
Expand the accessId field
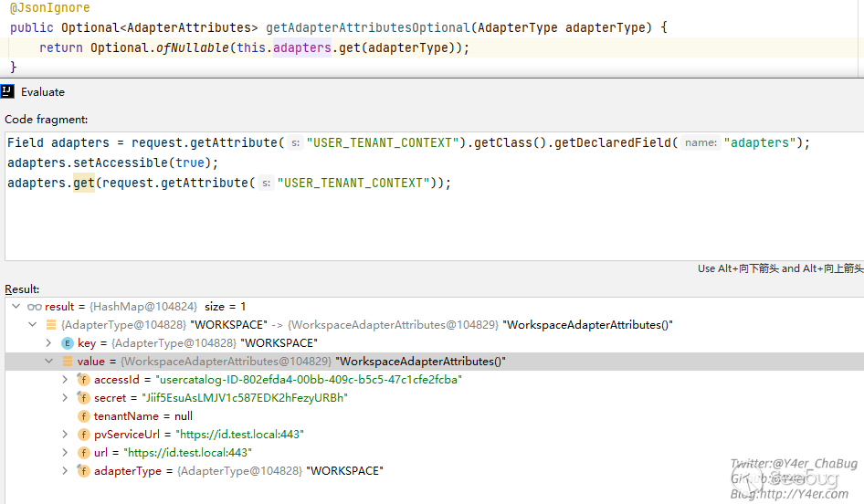click(65, 379)
